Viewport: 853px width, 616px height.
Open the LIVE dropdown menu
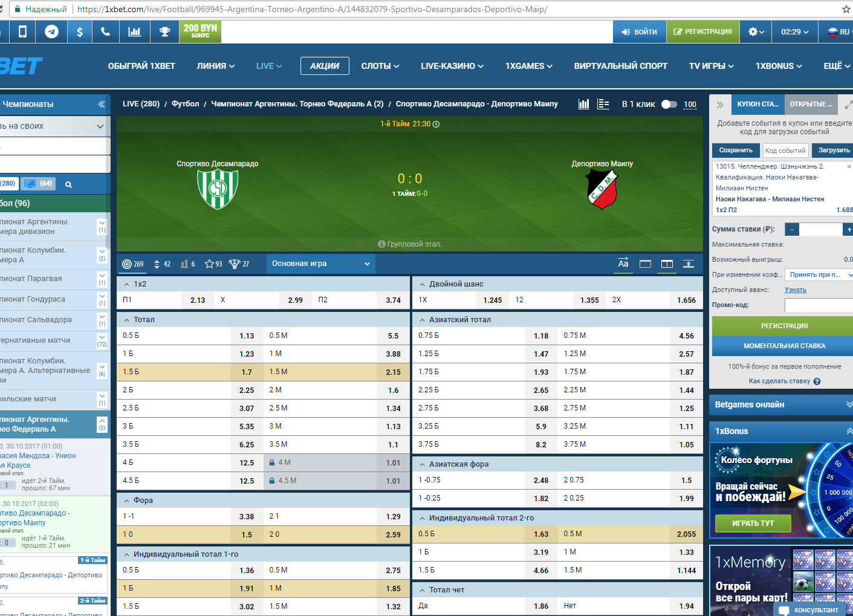tap(268, 66)
